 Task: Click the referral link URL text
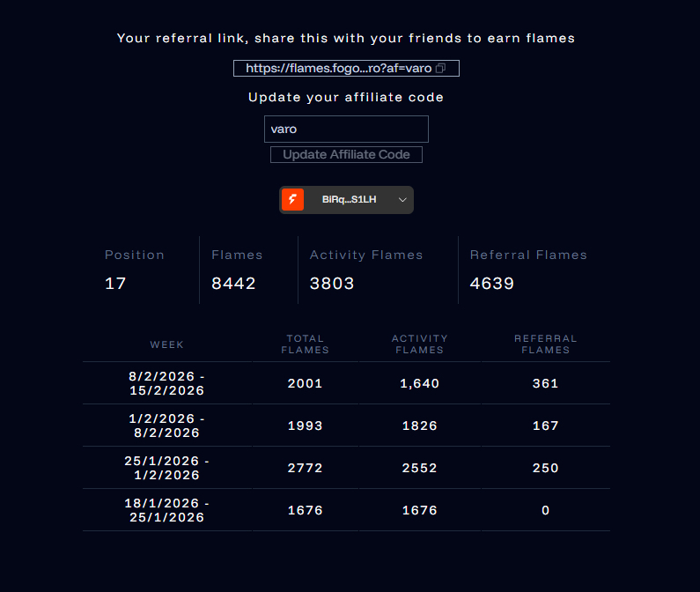click(338, 68)
